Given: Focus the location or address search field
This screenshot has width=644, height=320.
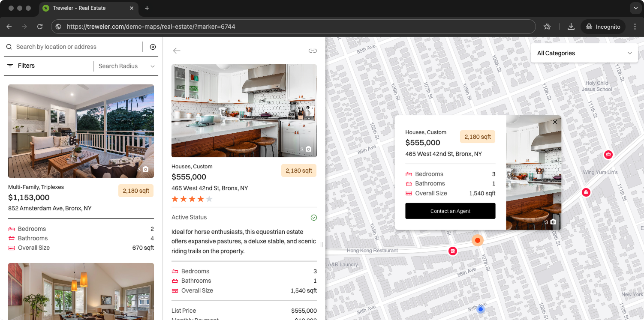Looking at the screenshot, I should 77,47.
